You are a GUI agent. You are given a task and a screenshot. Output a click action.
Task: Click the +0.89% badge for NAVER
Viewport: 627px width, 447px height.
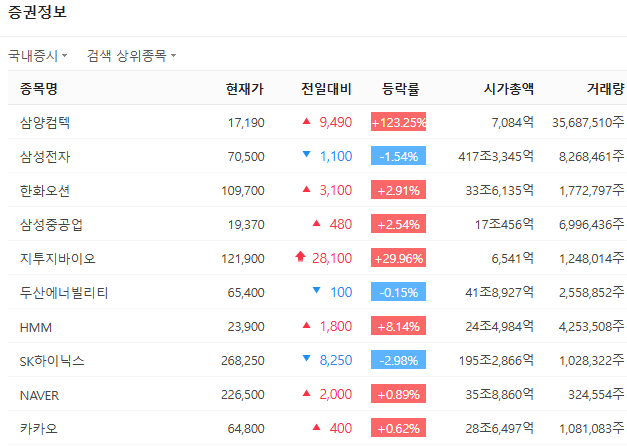[398, 393]
